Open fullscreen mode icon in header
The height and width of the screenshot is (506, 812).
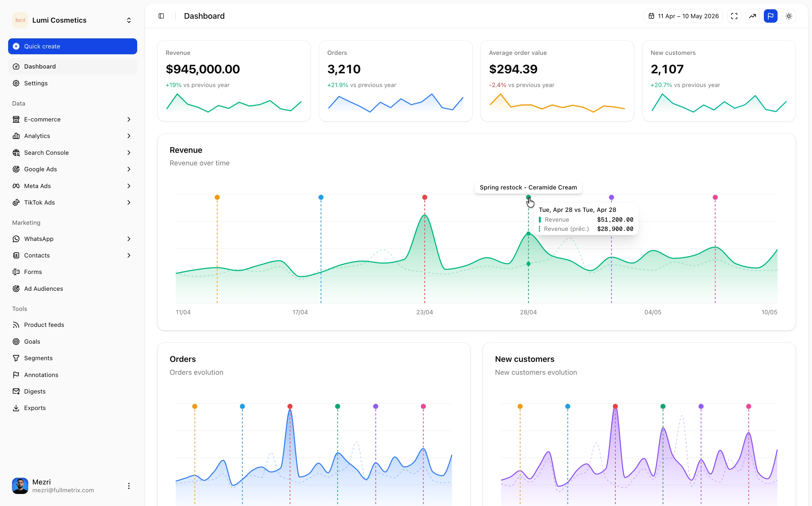(x=734, y=16)
